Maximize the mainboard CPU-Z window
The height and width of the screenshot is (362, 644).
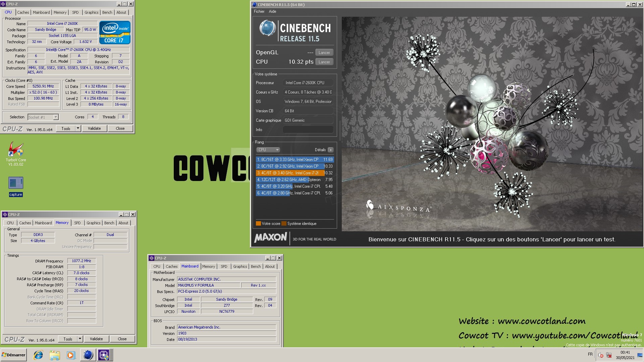273,258
